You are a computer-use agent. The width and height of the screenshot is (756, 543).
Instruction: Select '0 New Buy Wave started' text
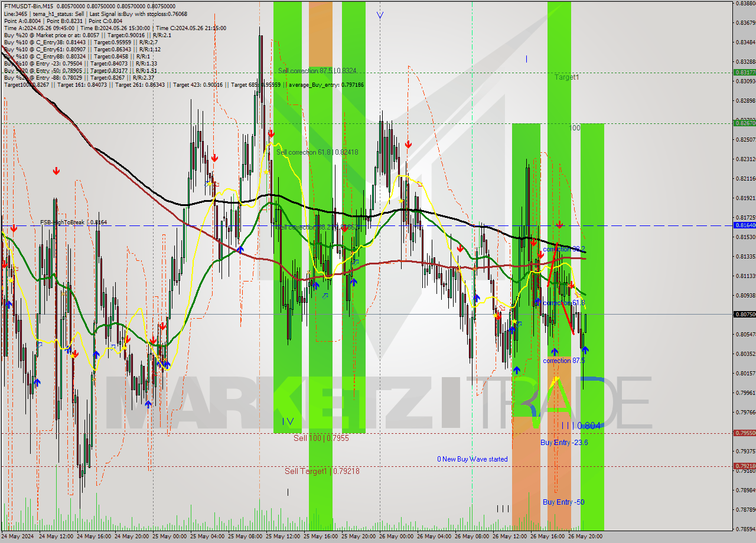click(x=472, y=459)
